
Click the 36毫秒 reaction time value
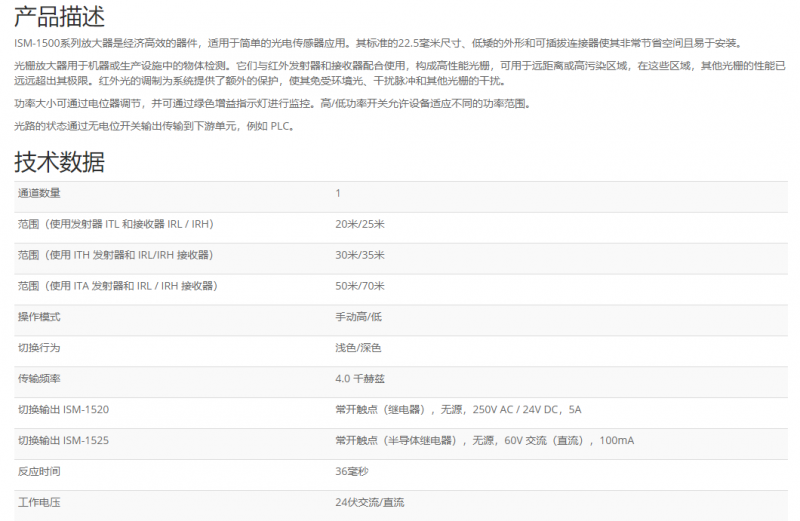tap(352, 471)
